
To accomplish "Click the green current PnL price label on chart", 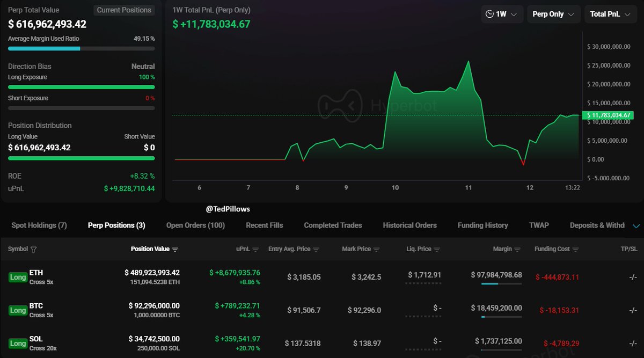I will (610, 115).
